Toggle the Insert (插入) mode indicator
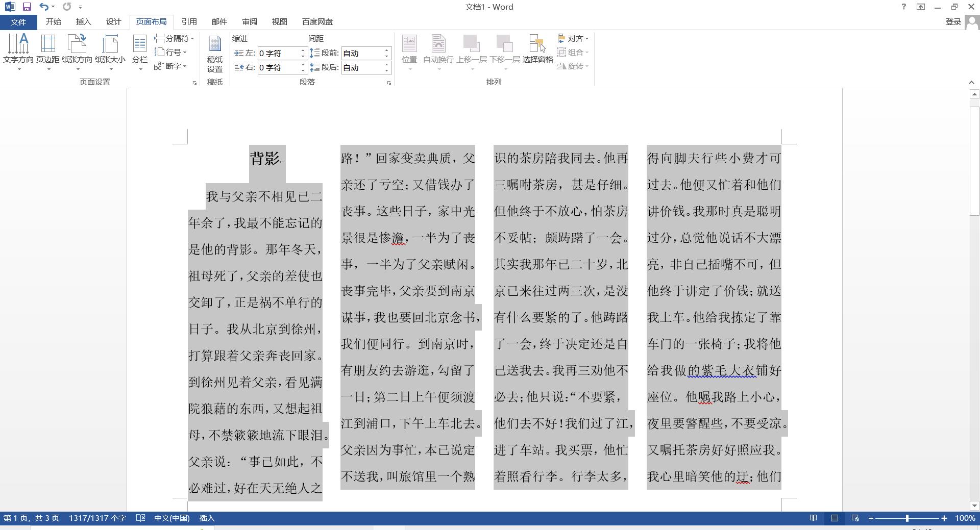 pyautogui.click(x=207, y=518)
